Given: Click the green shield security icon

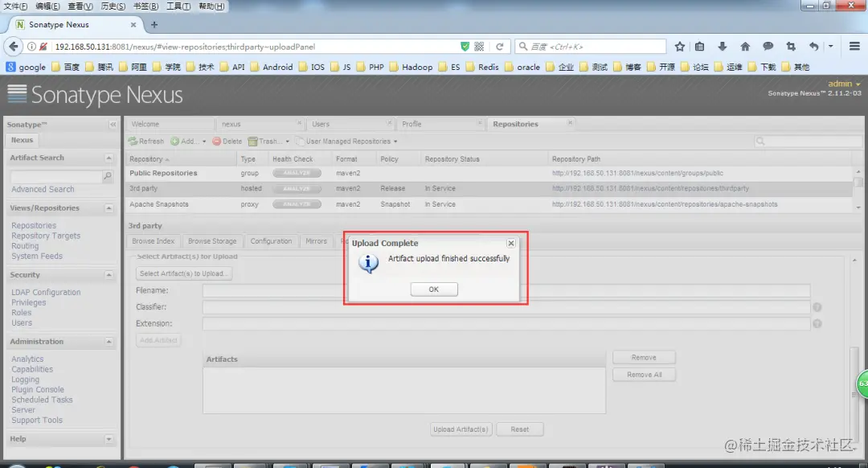Looking at the screenshot, I should tap(465, 47).
